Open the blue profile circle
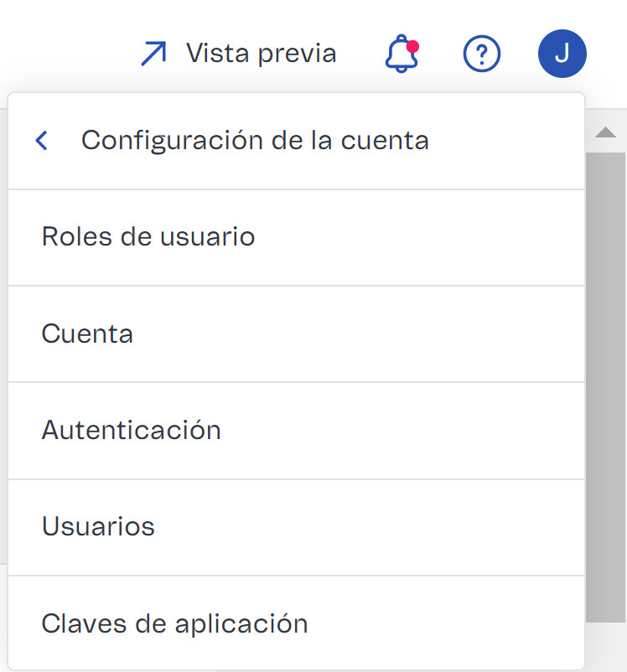This screenshot has width=627, height=672. point(562,53)
